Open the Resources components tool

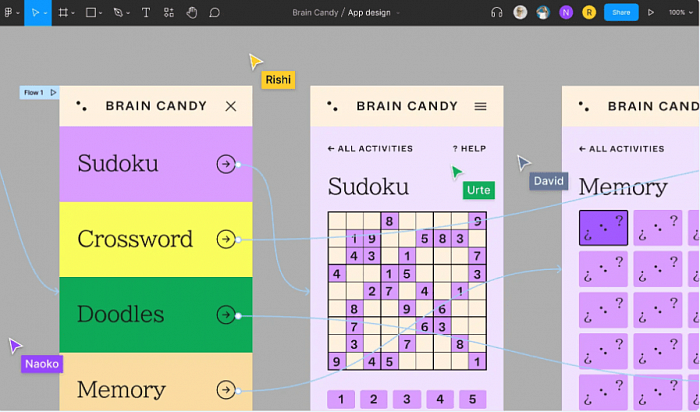169,12
